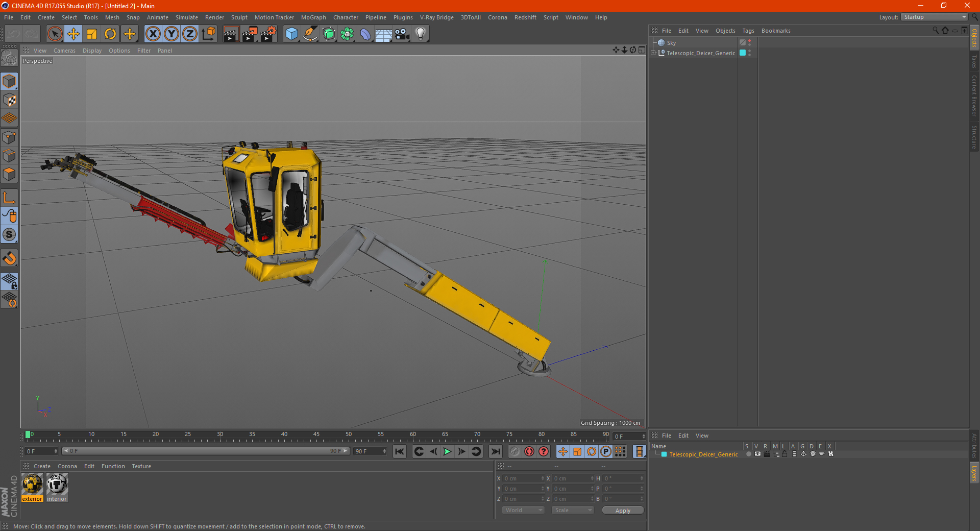This screenshot has width=980, height=531.
Task: Click the Make Editable icon
Action: click(x=9, y=58)
